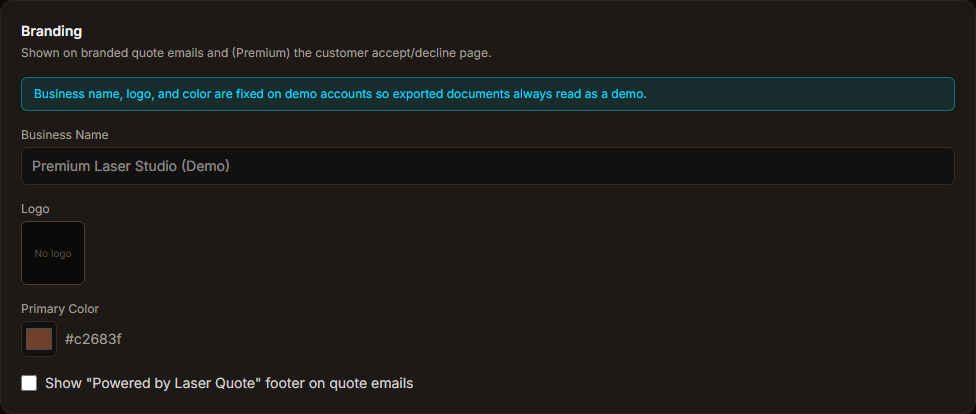Image resolution: width=976 pixels, height=414 pixels.
Task: Enable the "Powered by Laser Quote" footer checkbox
Action: click(29, 383)
